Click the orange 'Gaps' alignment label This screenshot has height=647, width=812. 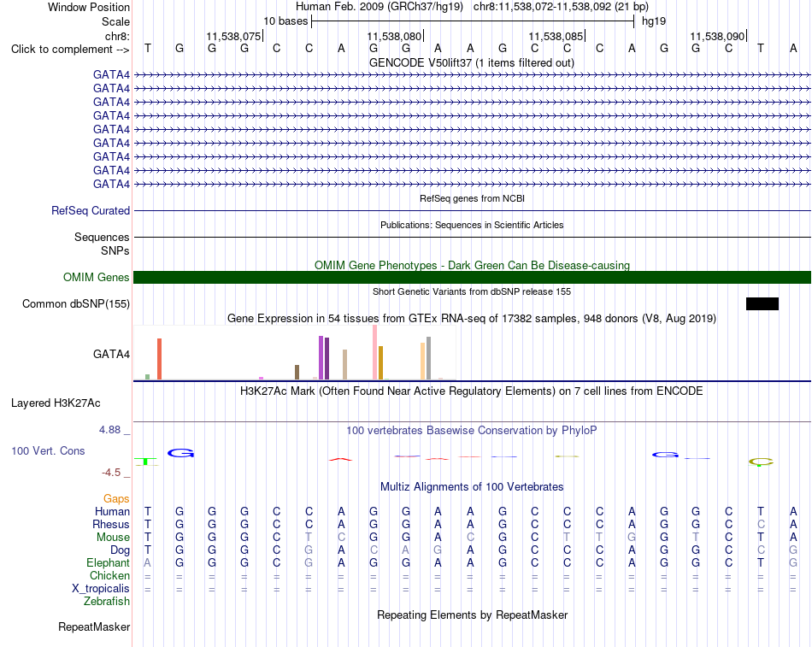(x=116, y=499)
